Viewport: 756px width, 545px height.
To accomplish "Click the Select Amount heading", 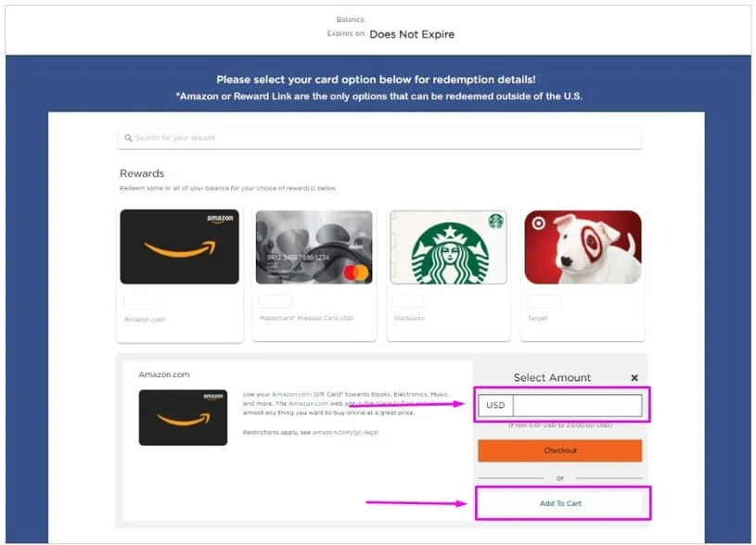I will [x=552, y=378].
